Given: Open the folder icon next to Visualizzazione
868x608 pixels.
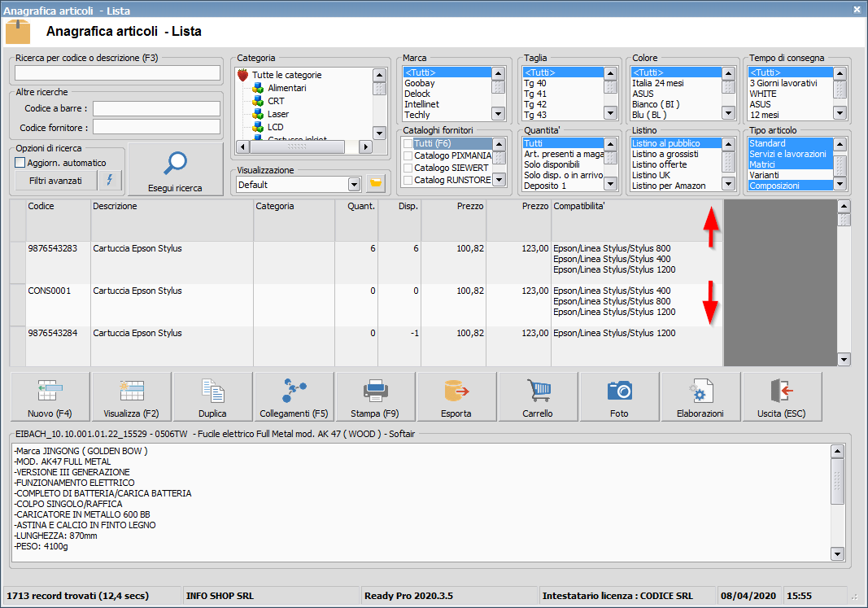Looking at the screenshot, I should click(375, 184).
